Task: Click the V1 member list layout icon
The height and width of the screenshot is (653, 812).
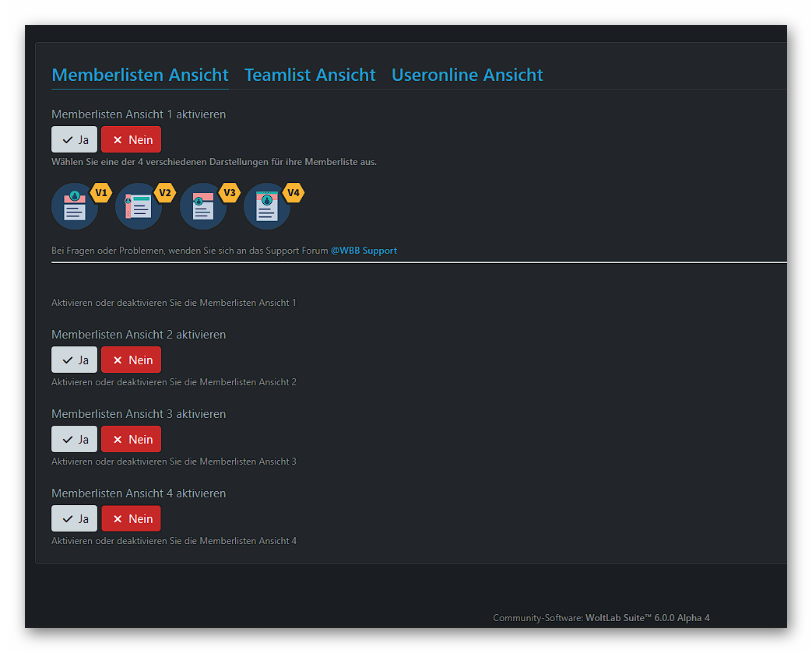Action: [x=75, y=207]
